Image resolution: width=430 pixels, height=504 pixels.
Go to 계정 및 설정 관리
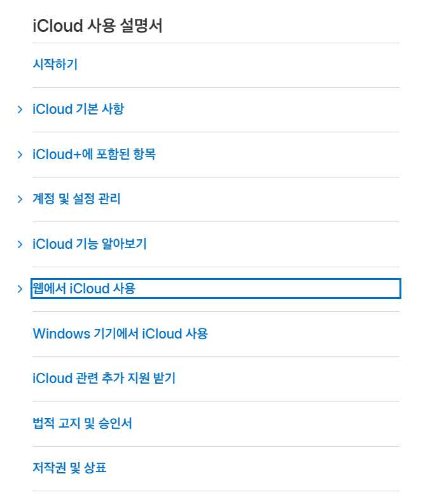click(76, 199)
